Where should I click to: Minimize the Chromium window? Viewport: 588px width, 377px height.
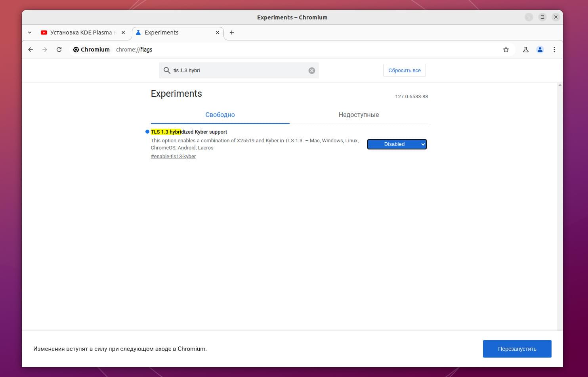529,17
